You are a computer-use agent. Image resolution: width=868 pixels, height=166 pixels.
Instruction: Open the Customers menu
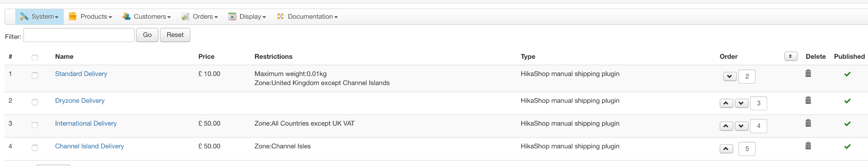point(146,17)
